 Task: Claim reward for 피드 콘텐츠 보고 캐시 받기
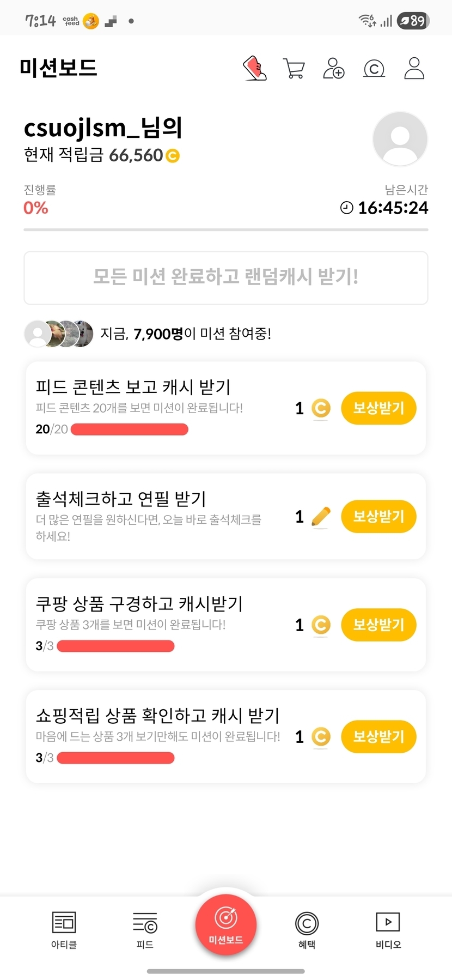378,408
